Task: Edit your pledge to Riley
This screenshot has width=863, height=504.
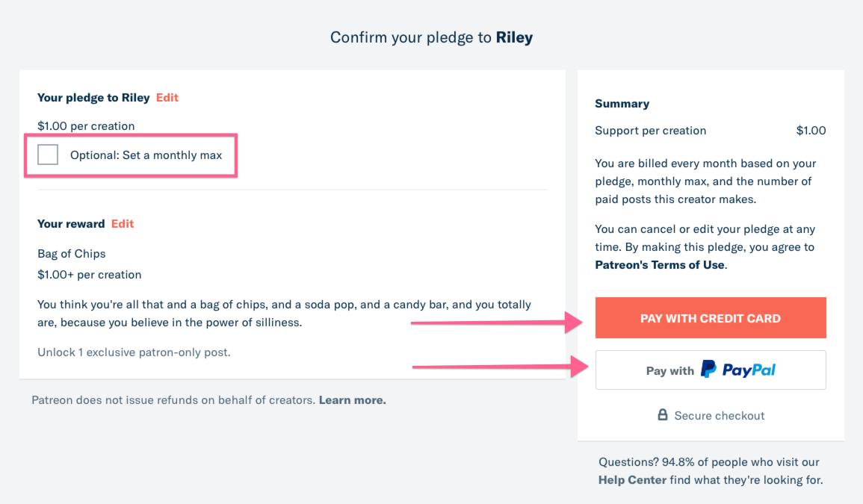Action: [x=167, y=98]
